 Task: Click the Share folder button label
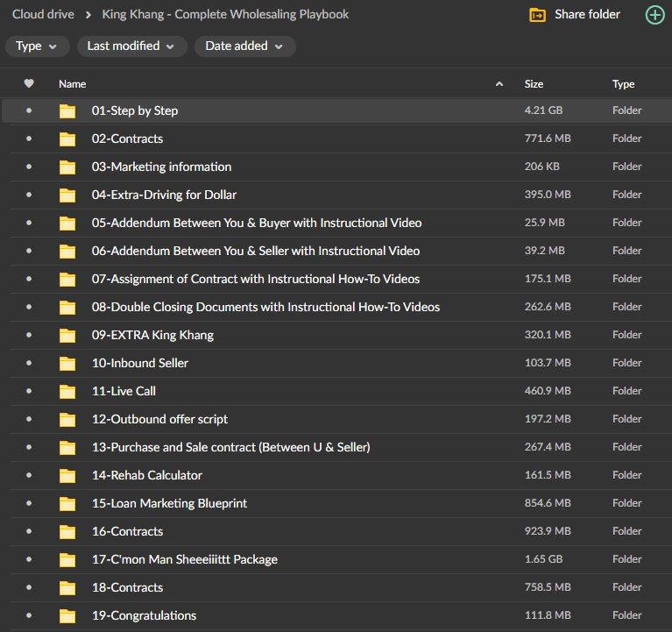(587, 15)
